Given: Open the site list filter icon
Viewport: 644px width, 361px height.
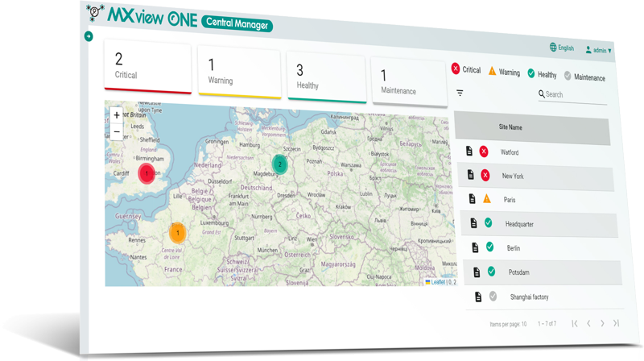Looking at the screenshot, I should [460, 93].
